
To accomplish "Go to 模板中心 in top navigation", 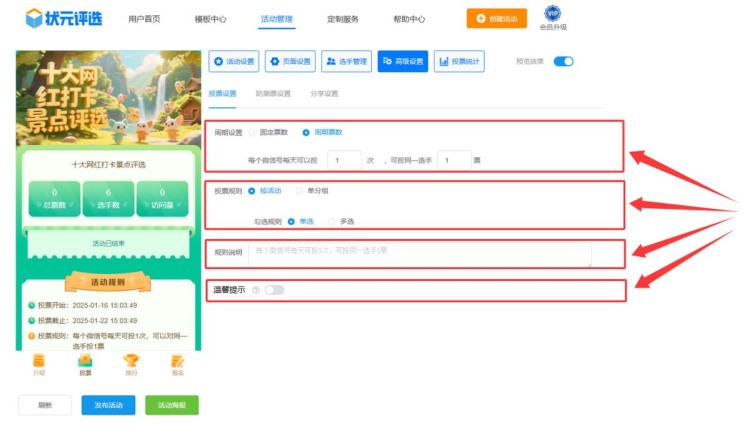I will (x=210, y=19).
